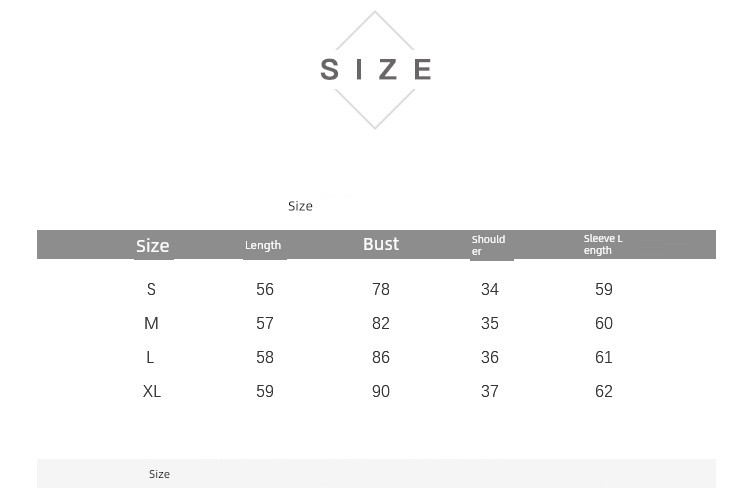Click bust value 90 for size XL
This screenshot has height=488, width=750.
pos(381,391)
